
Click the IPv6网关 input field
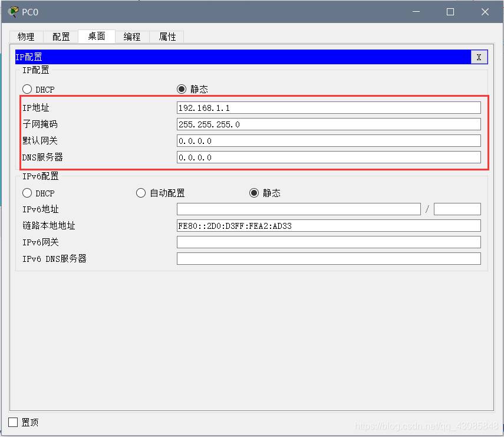point(329,242)
